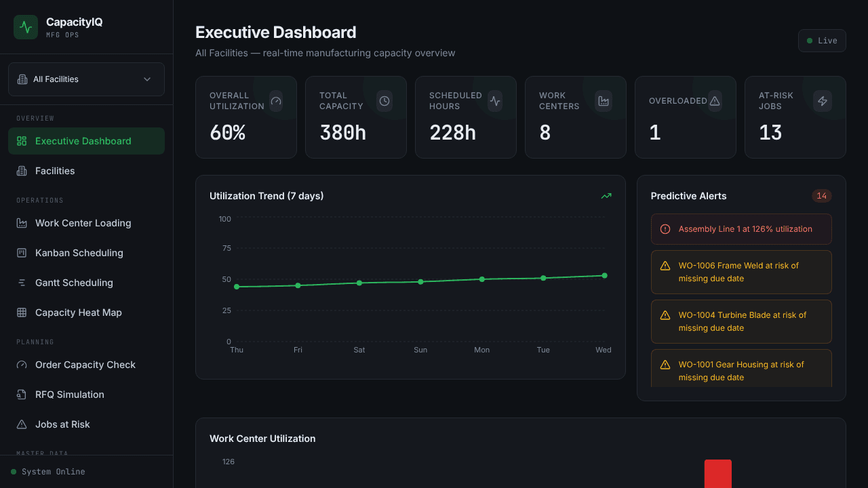868x488 pixels.
Task: Open Order Capacity Check
Action: point(86,365)
